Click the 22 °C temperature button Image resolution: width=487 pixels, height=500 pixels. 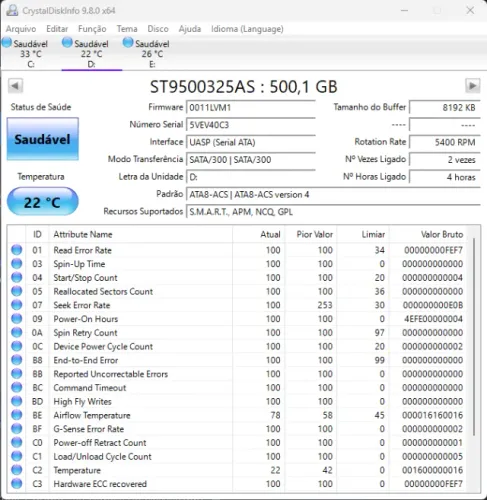(43, 202)
